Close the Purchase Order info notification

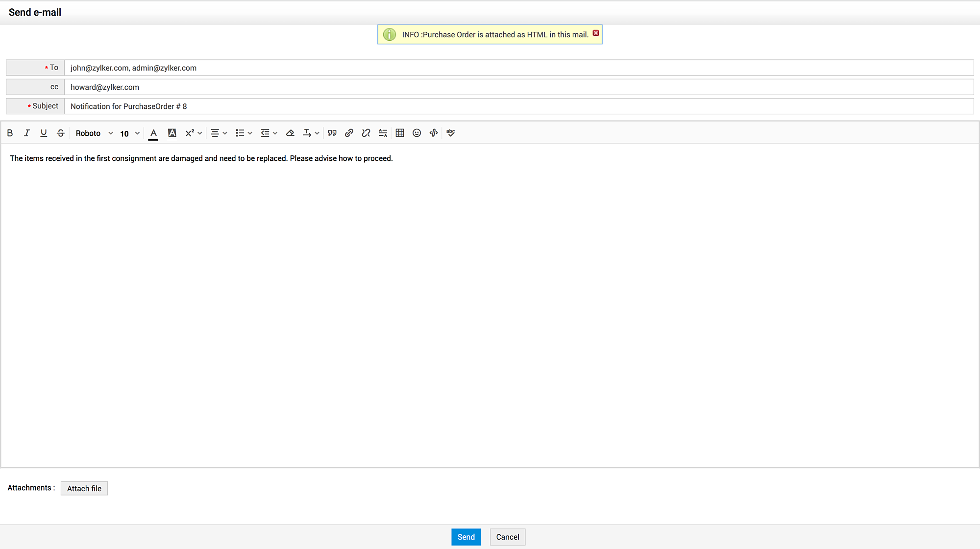click(x=596, y=33)
